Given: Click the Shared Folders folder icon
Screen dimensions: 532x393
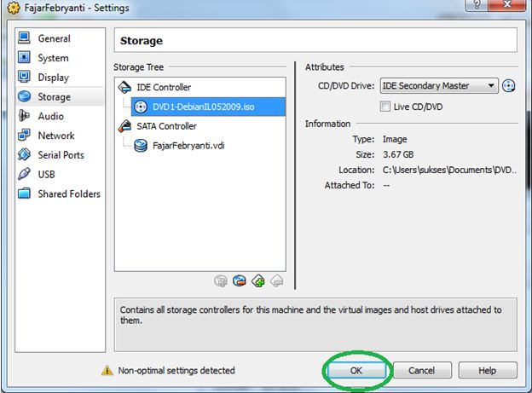Looking at the screenshot, I should point(24,194).
